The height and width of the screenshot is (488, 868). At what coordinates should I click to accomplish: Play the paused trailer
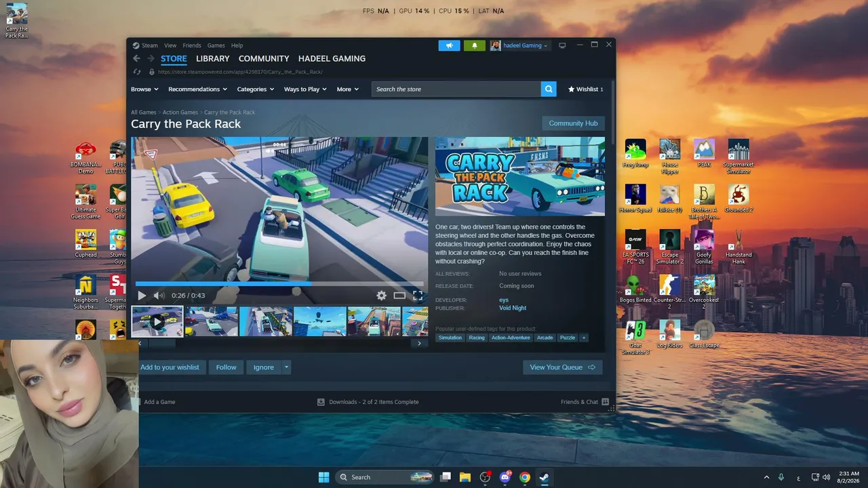click(142, 296)
